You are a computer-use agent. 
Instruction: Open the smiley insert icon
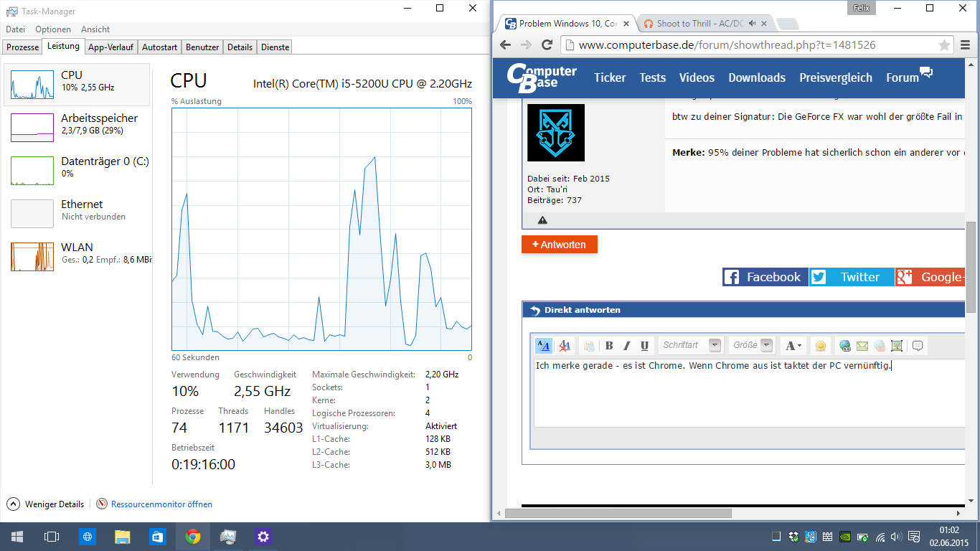pyautogui.click(x=821, y=346)
